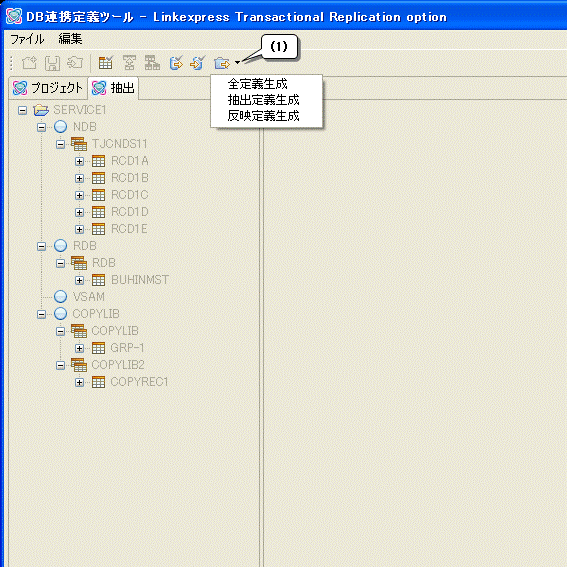Click the new project toolbar icon
This screenshot has width=567, height=567.
click(29, 63)
